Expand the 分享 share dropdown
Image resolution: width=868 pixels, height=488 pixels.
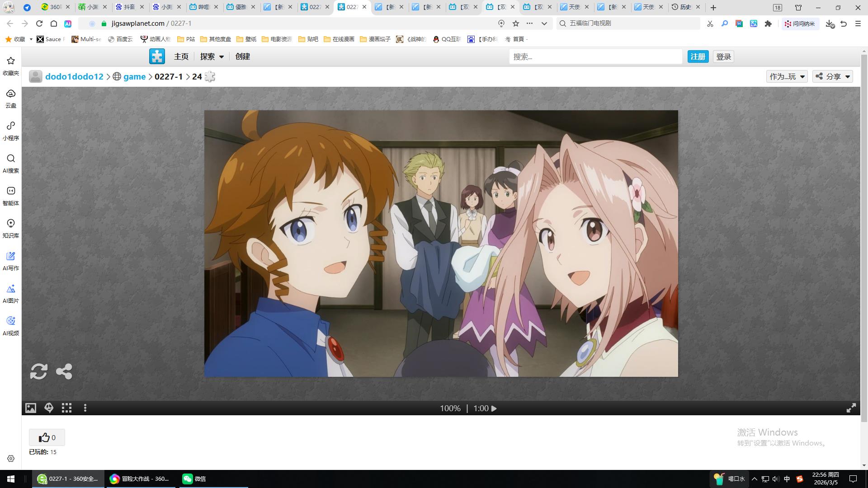tap(832, 76)
